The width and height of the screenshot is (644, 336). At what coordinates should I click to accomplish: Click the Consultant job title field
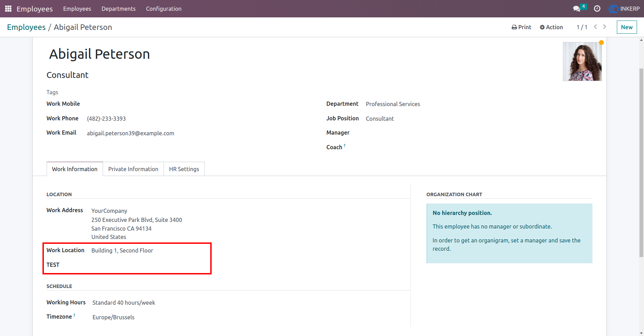[x=68, y=75]
